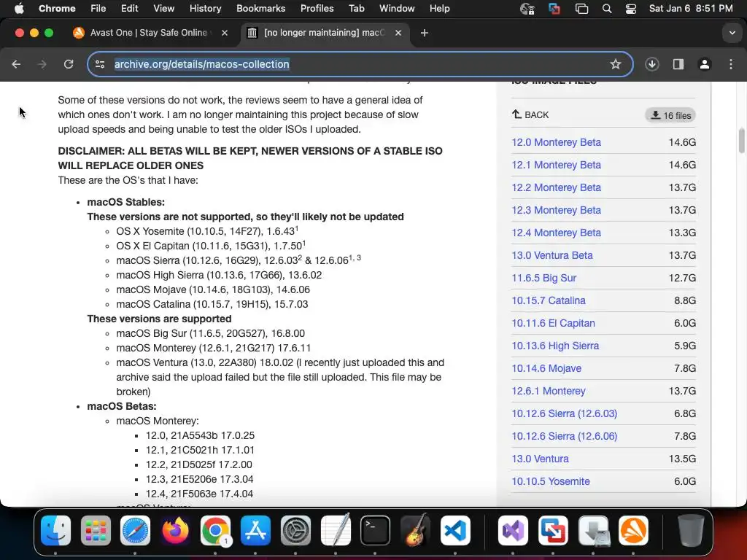Switch to no longer maintaining macOS tab
This screenshot has width=747, height=560.
click(x=325, y=33)
